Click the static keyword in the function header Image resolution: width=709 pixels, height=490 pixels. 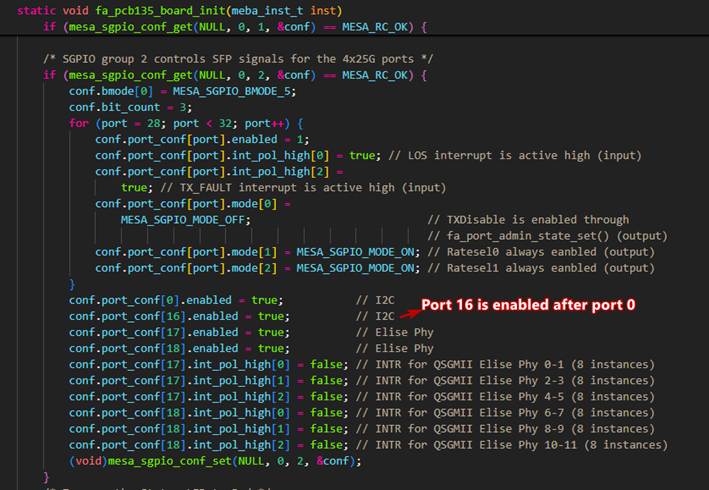click(x=37, y=10)
